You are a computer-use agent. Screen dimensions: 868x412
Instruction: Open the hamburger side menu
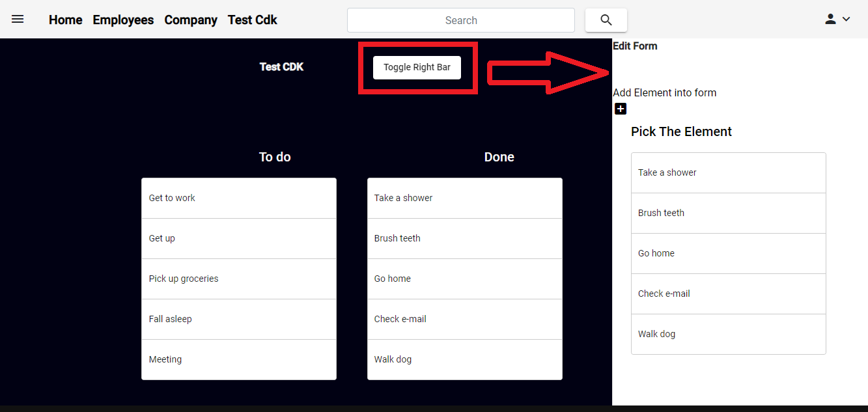[18, 20]
